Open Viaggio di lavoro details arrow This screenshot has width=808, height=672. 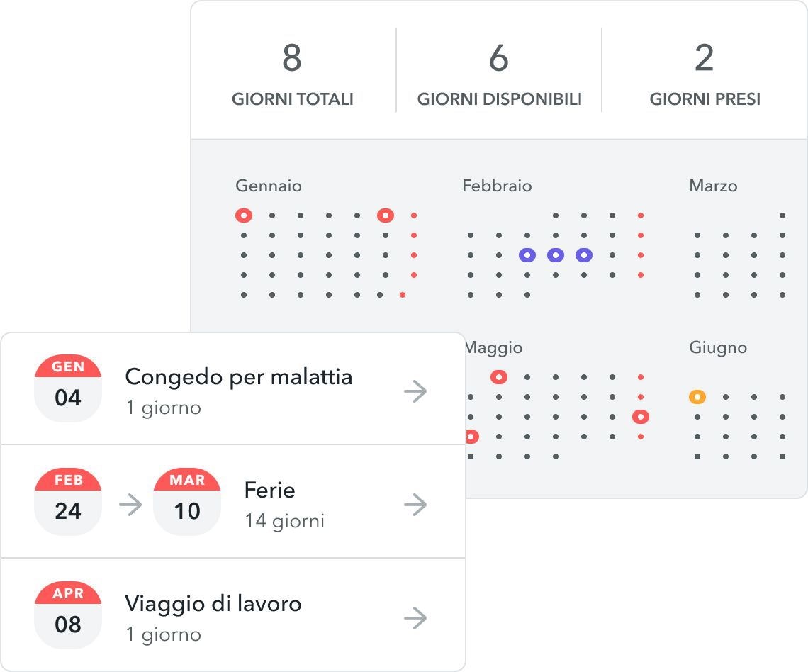415,618
